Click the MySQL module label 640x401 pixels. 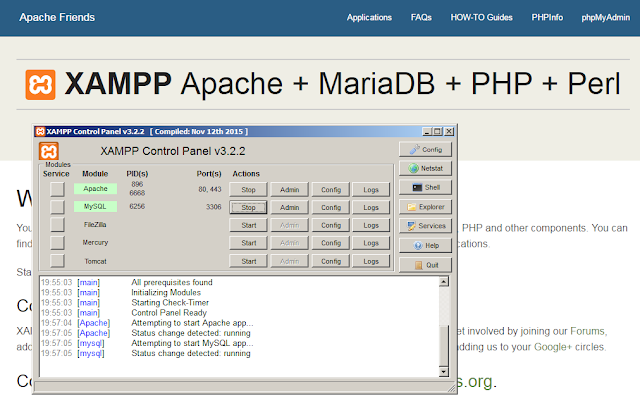(x=95, y=207)
